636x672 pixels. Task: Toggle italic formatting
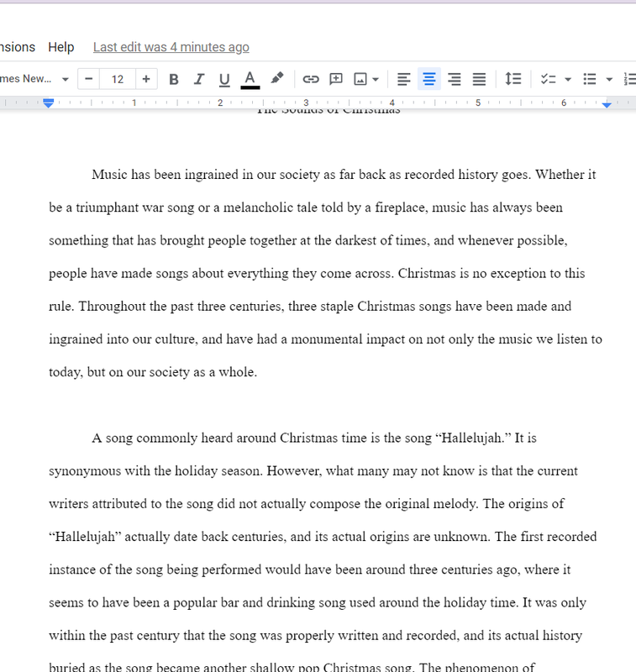click(x=199, y=79)
